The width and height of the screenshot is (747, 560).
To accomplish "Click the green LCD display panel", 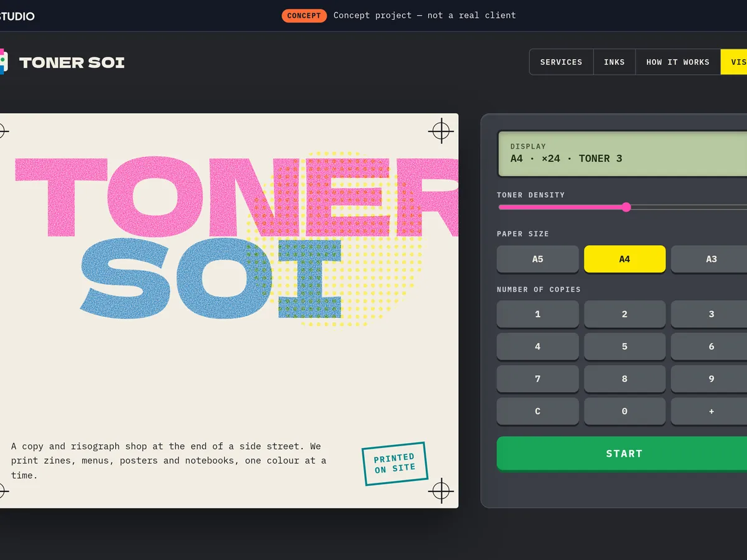I will (x=622, y=154).
